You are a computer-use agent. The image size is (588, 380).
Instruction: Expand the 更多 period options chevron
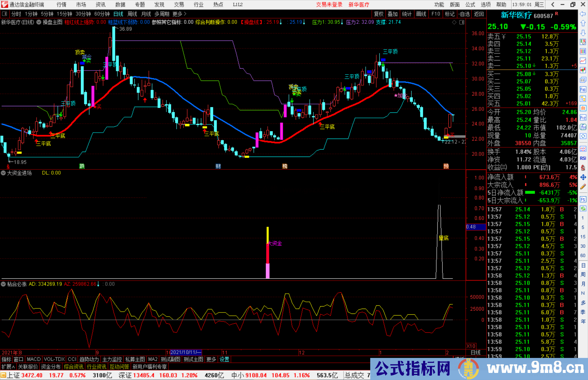[185, 14]
